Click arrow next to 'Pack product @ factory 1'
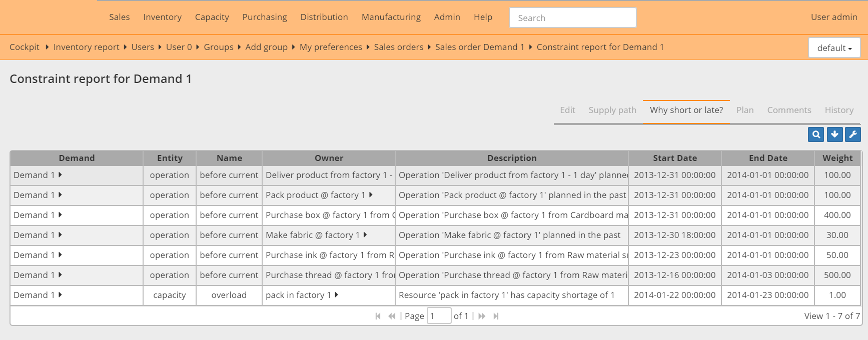The image size is (868, 340). pyautogui.click(x=371, y=195)
